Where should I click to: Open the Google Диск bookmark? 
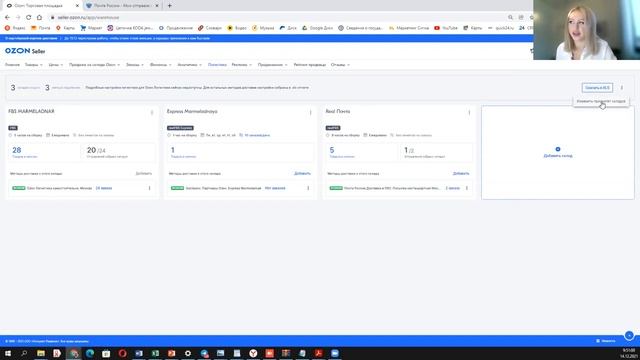point(318,28)
